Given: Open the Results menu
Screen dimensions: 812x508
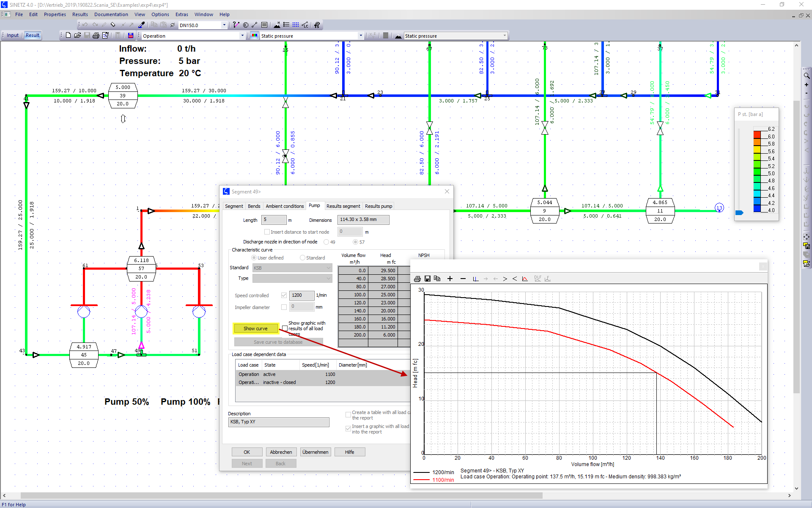Looking at the screenshot, I should (x=80, y=14).
